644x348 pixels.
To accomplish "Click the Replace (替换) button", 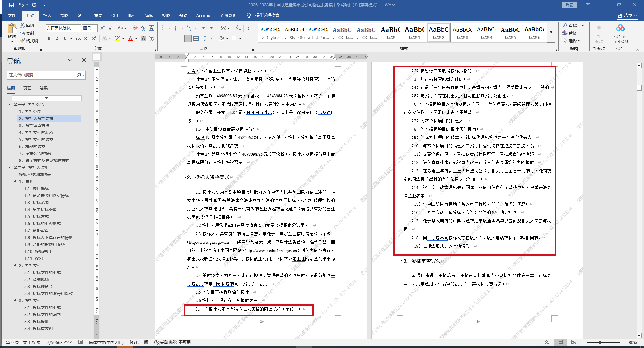I will 570,33.
